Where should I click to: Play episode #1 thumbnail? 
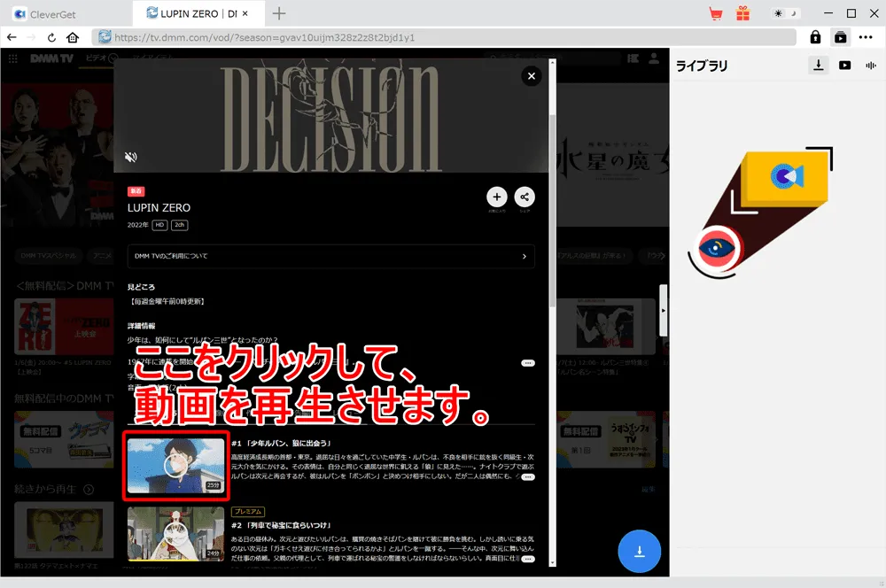click(175, 466)
